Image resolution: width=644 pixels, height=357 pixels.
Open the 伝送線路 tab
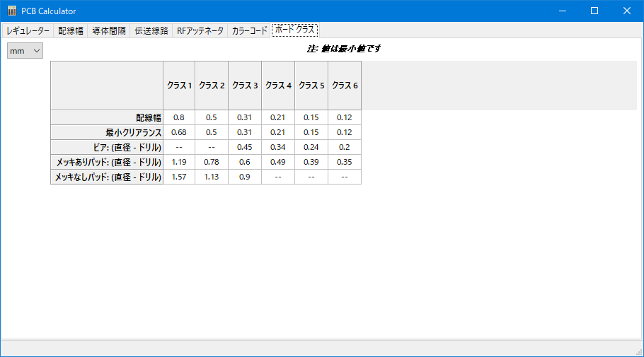tap(151, 31)
